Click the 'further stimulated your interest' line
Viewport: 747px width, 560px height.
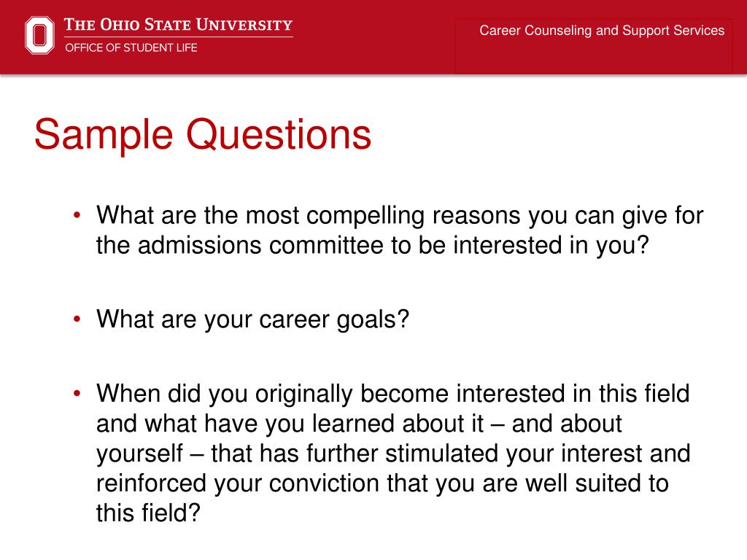click(393, 454)
